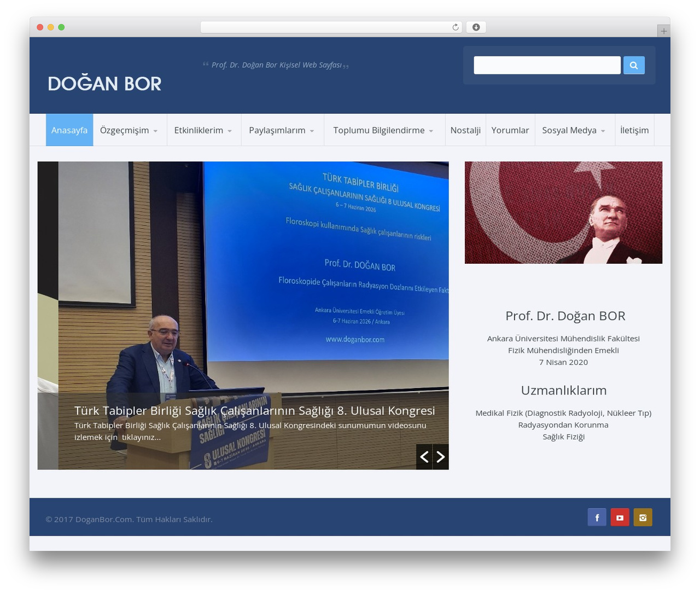This screenshot has width=700, height=593.
Task: Select the Anasayfa menu item
Action: coord(69,130)
